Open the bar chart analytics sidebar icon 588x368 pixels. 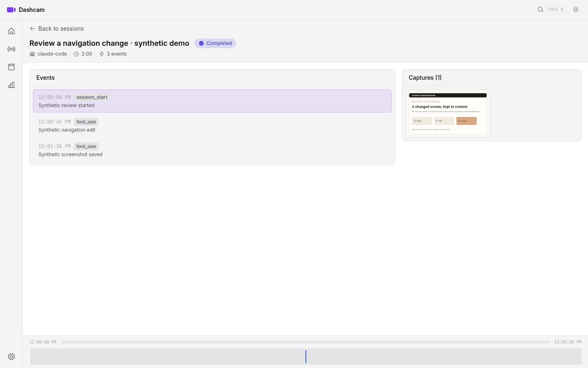pos(11,85)
